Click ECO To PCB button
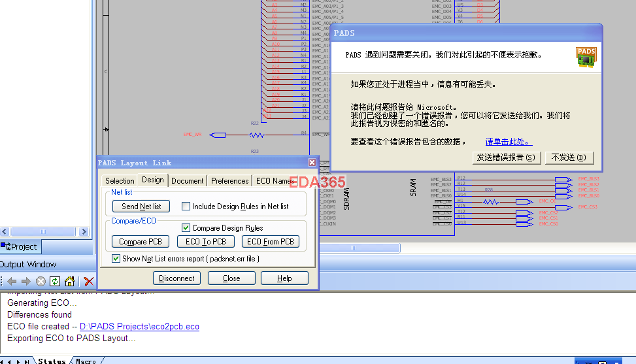 [x=206, y=242]
